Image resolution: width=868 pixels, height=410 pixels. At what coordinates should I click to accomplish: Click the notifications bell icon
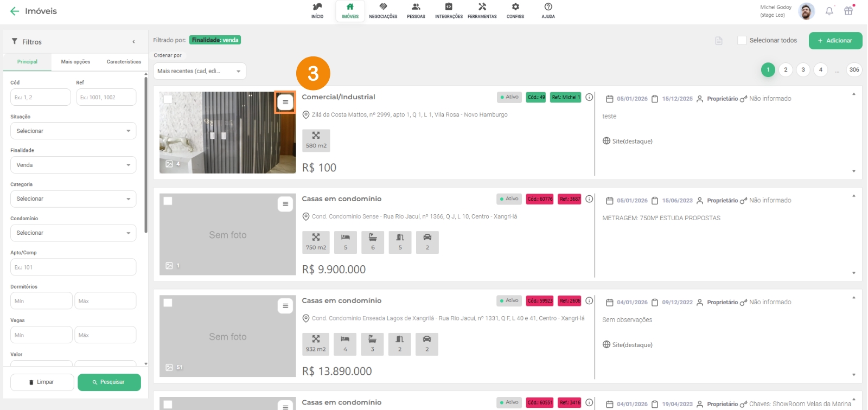[x=829, y=11]
